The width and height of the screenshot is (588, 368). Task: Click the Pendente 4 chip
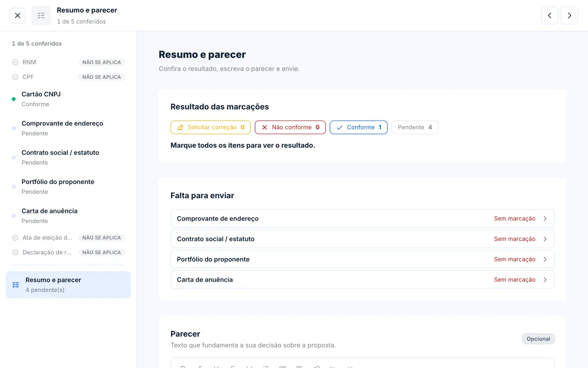[415, 127]
